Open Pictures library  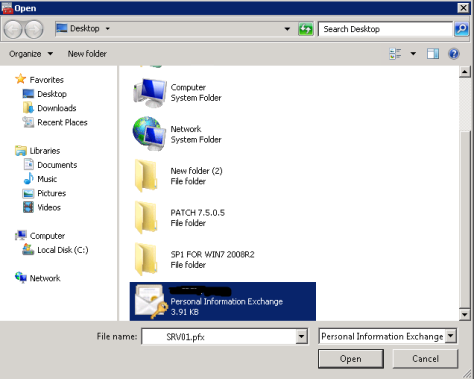click(52, 193)
